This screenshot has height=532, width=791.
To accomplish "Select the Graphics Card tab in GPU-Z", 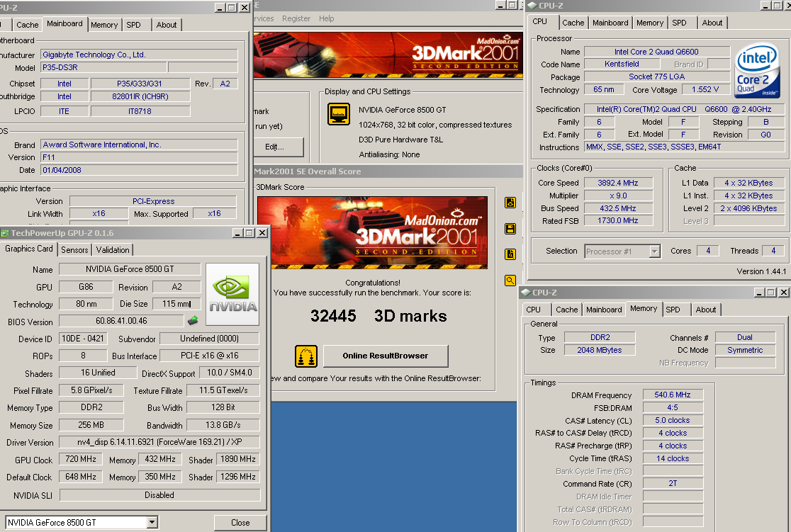I will pyautogui.click(x=29, y=249).
